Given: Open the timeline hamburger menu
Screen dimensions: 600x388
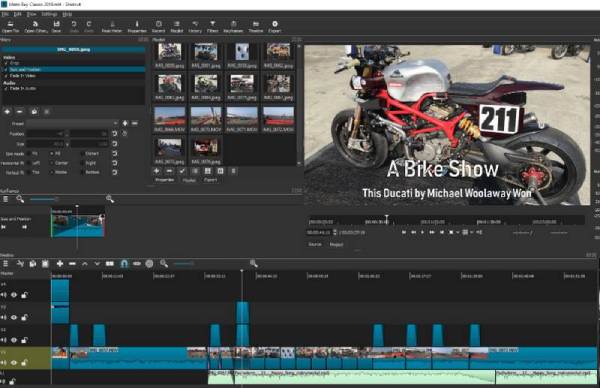Looking at the screenshot, I should pyautogui.click(x=5, y=264).
